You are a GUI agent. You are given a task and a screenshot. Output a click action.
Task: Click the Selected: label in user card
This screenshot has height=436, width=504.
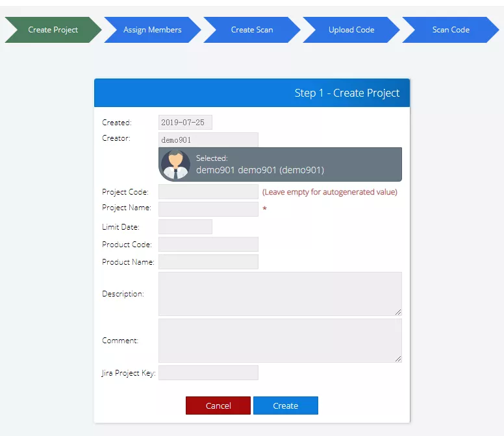212,158
